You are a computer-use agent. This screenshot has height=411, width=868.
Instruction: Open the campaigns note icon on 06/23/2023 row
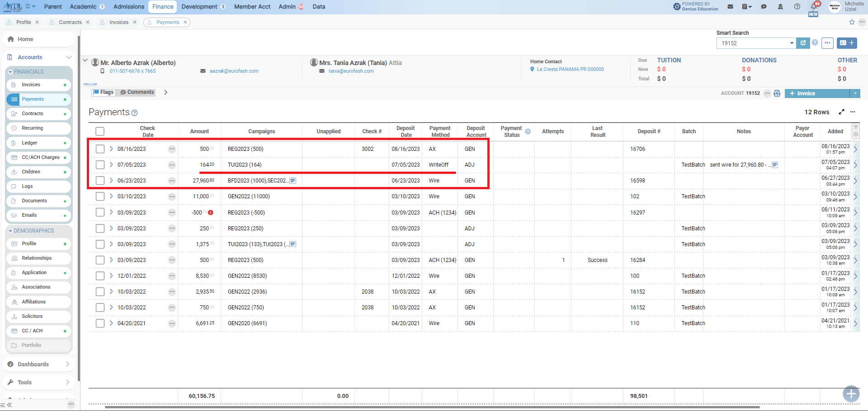point(293,181)
